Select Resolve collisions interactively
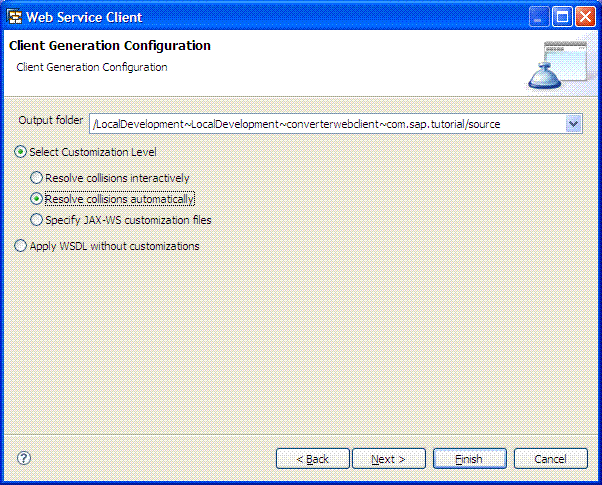The height and width of the screenshot is (485, 602). pos(37,178)
